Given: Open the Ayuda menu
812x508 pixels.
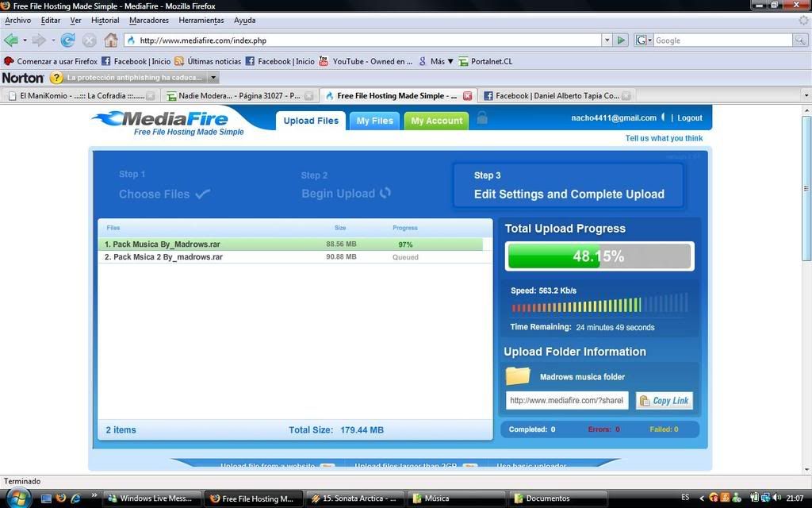Looking at the screenshot, I should point(244,20).
